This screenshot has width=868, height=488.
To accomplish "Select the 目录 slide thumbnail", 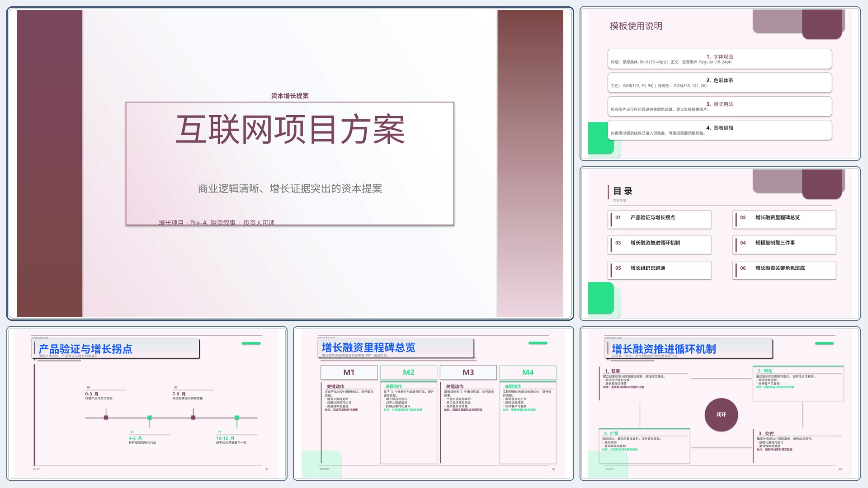I will click(720, 244).
